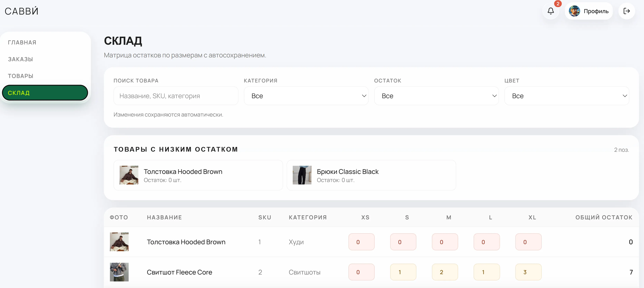Click SKU 2 cell in Свитшот row
The image size is (644, 288).
click(x=260, y=272)
